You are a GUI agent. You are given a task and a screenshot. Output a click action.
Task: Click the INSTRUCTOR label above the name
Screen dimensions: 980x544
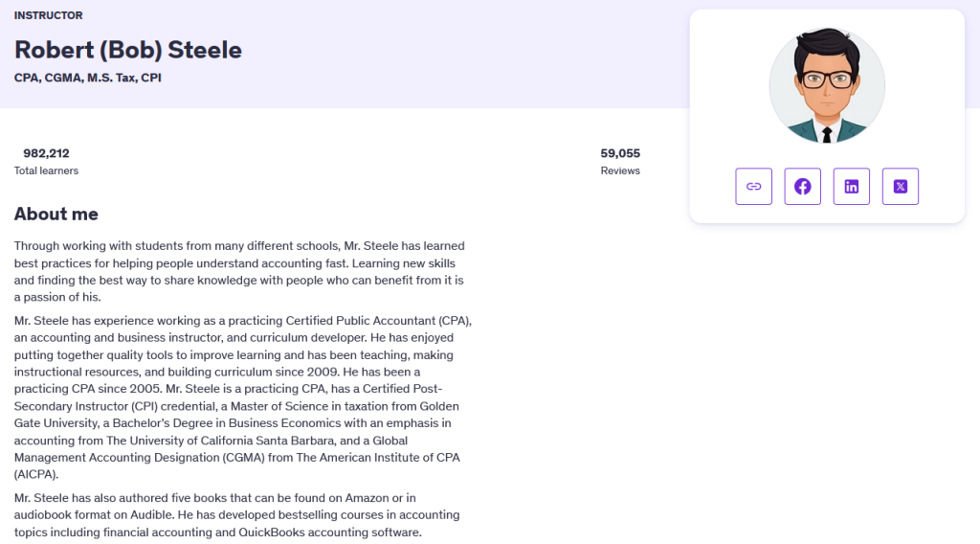[x=48, y=15]
